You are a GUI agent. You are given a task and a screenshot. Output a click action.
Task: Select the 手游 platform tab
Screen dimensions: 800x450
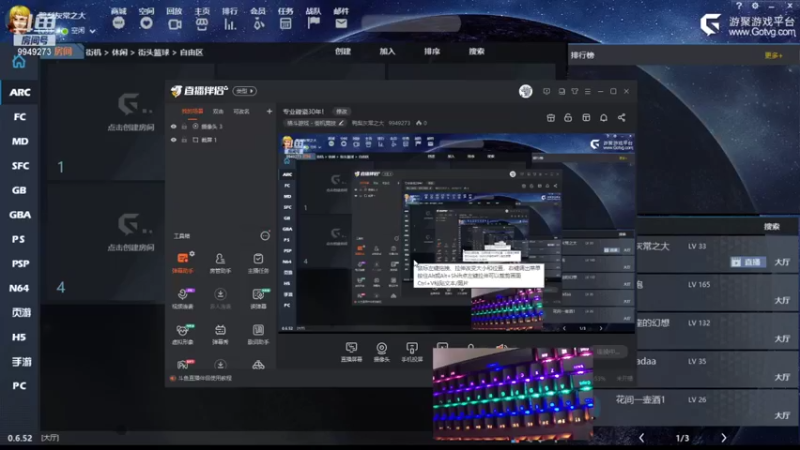pyautogui.click(x=20, y=362)
